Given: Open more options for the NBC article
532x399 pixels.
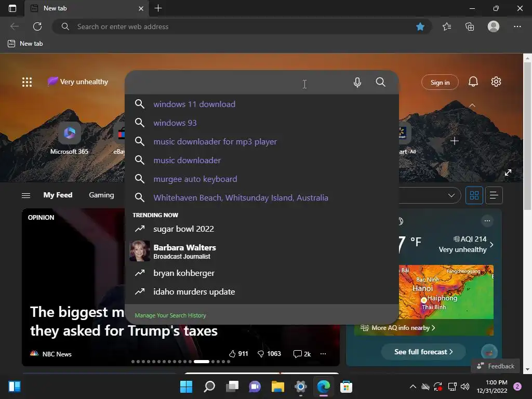Looking at the screenshot, I should point(323,354).
